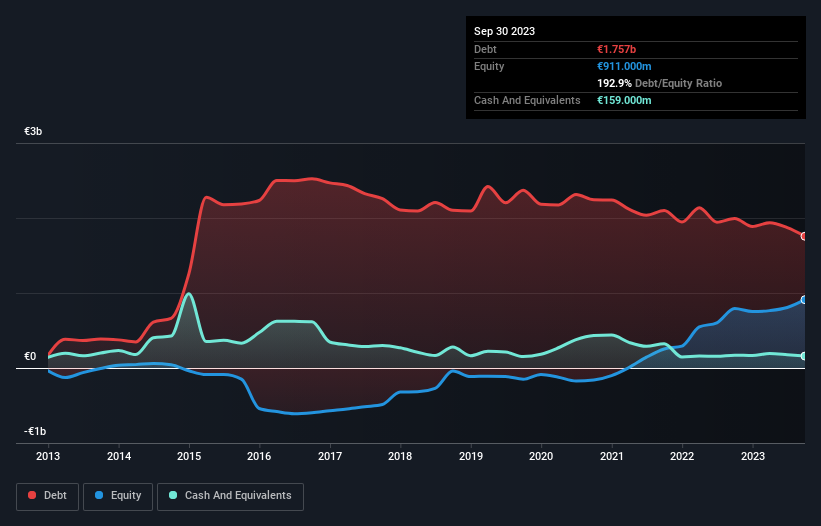Click the red Debt legend dot
821x526 pixels.
point(32,495)
